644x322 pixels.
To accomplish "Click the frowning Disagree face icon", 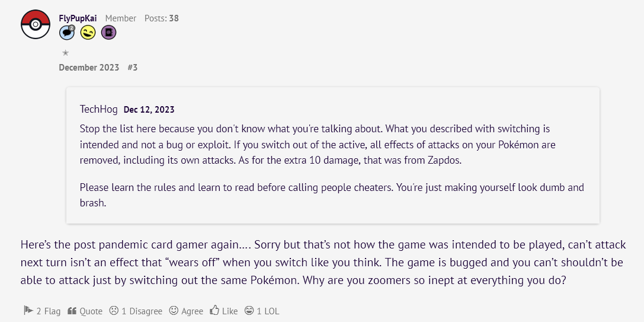I will (114, 311).
